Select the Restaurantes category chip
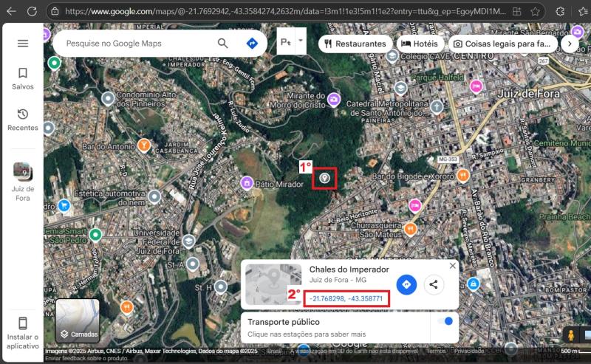This screenshot has height=364, width=591. 355,44
